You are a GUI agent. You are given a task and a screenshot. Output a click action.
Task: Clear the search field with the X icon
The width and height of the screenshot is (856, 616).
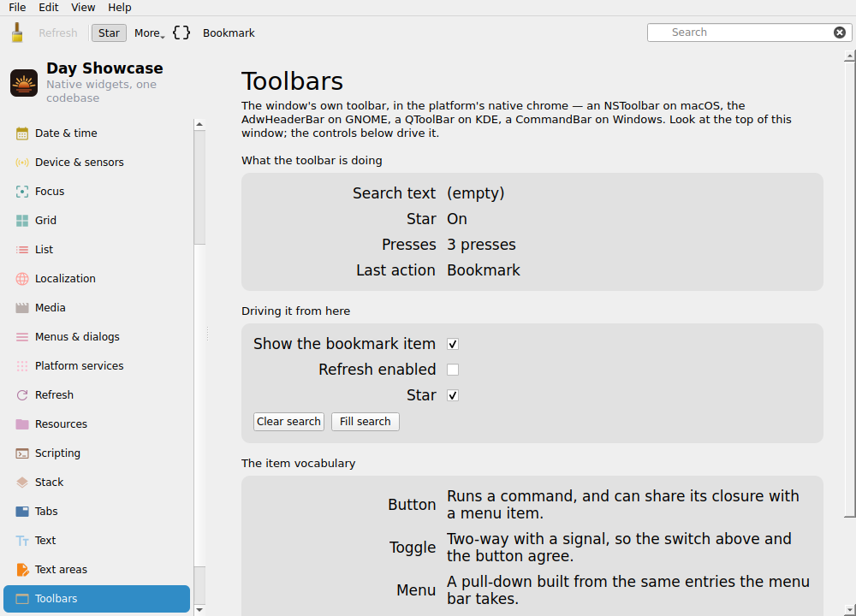tap(840, 33)
